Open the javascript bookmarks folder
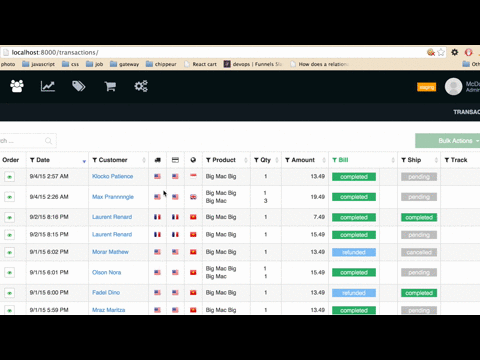 (38, 64)
